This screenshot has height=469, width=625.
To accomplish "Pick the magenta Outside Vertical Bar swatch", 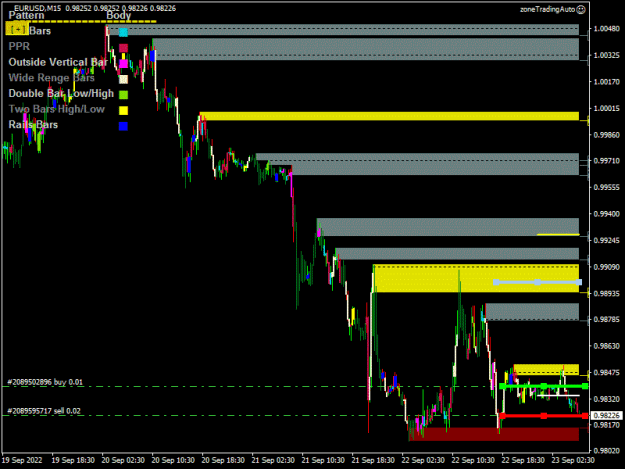I will tap(124, 63).
